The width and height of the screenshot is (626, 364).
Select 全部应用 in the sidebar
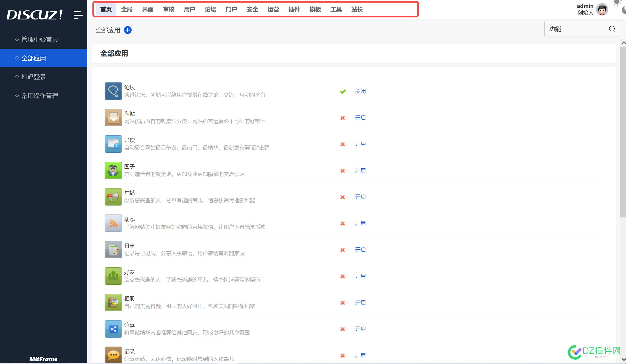(x=44, y=58)
